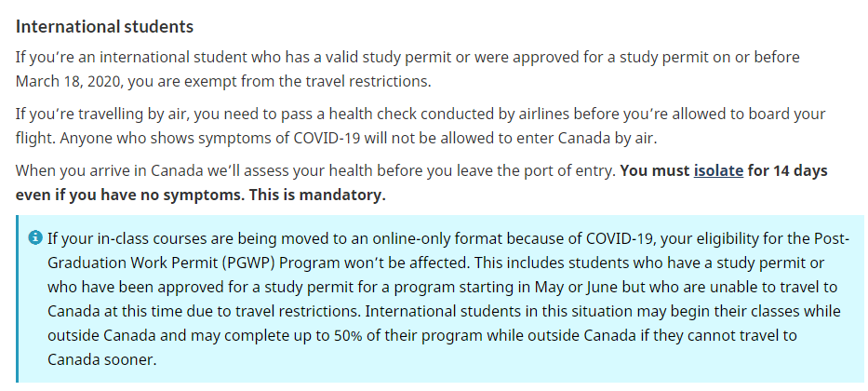Click the words May or June
The width and height of the screenshot is (868, 391).
tap(582, 288)
